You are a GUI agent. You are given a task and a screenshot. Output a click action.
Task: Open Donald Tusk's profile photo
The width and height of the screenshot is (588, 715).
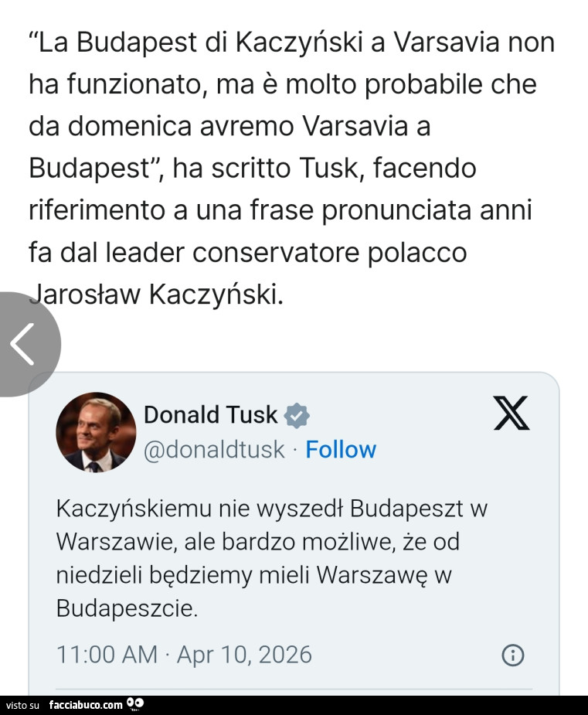(x=96, y=432)
